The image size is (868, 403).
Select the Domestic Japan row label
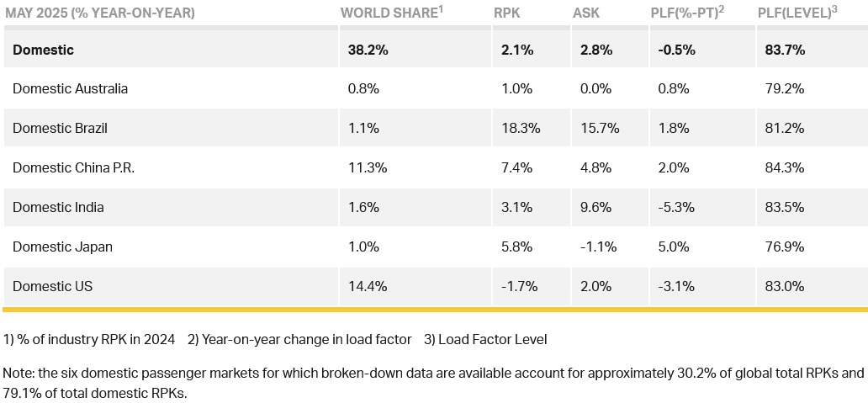pyautogui.click(x=62, y=247)
